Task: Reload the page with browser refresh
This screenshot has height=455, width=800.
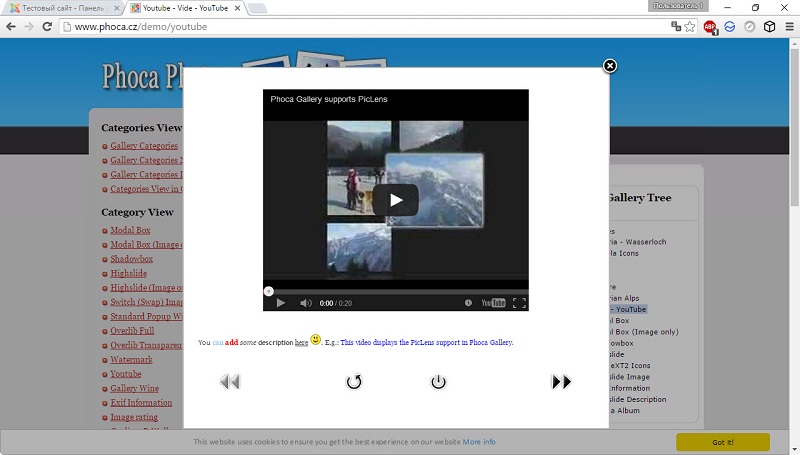Action: pos(47,27)
